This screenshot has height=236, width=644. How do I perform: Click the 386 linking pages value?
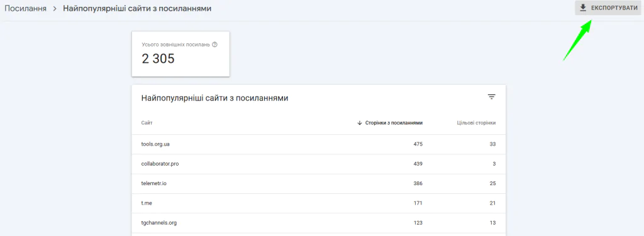418,183
